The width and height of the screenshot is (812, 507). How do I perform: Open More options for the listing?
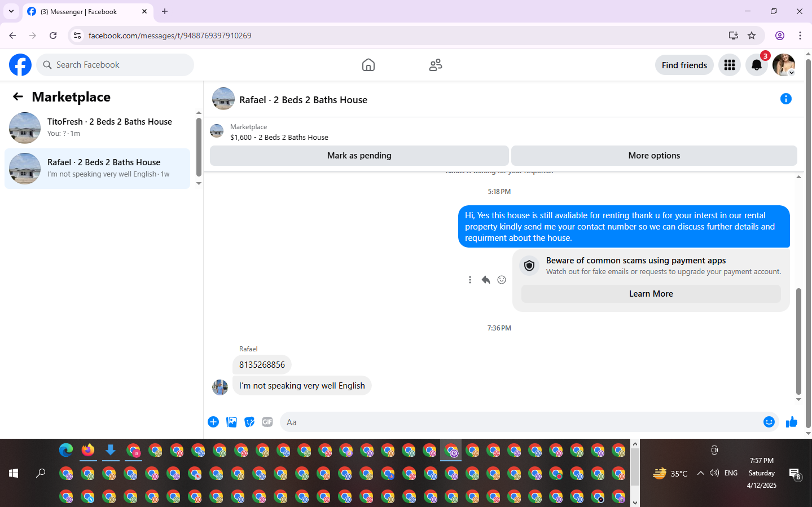tap(654, 156)
